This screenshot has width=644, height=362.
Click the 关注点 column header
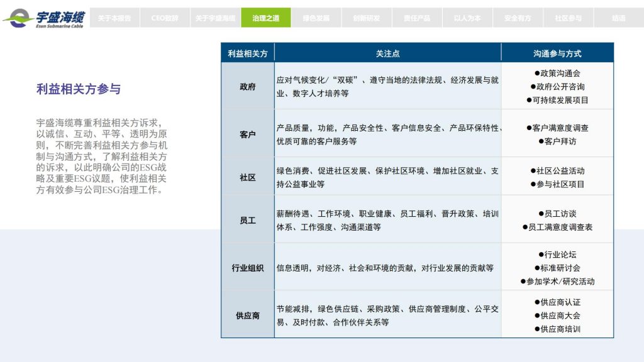click(x=387, y=53)
